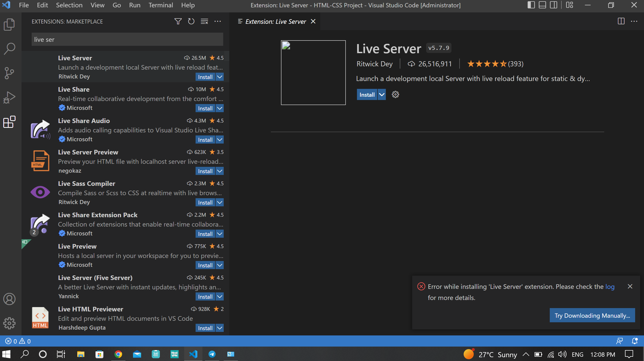Viewport: 644px width, 361px height.
Task: Expand install options for Live Share
Action: [x=220, y=108]
